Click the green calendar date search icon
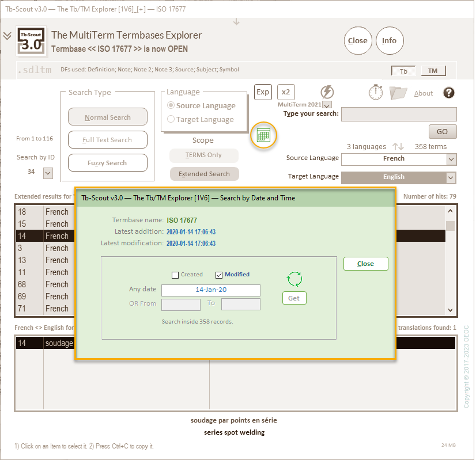This screenshot has width=476, height=460. click(263, 136)
